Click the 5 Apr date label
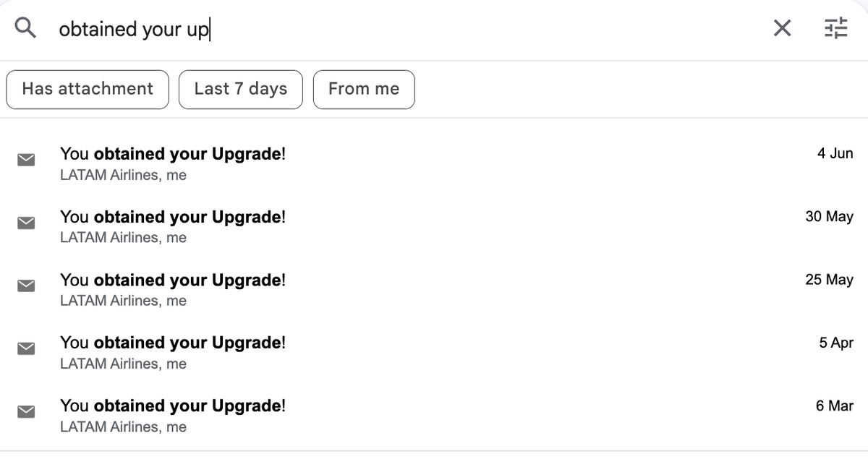Viewport: 868px width, 459px height. click(x=836, y=343)
